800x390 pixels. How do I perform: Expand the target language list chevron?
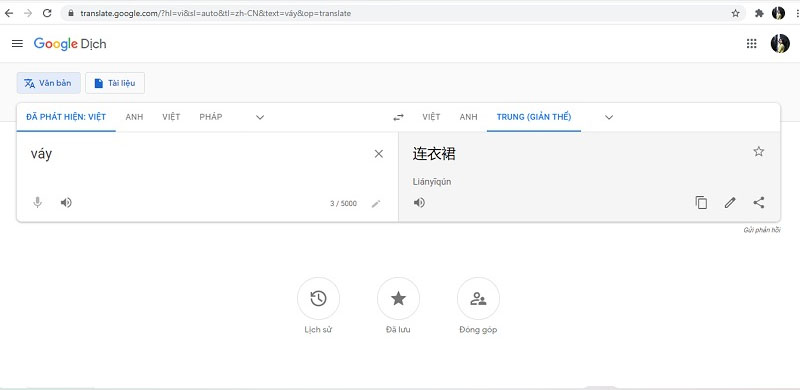[609, 117]
